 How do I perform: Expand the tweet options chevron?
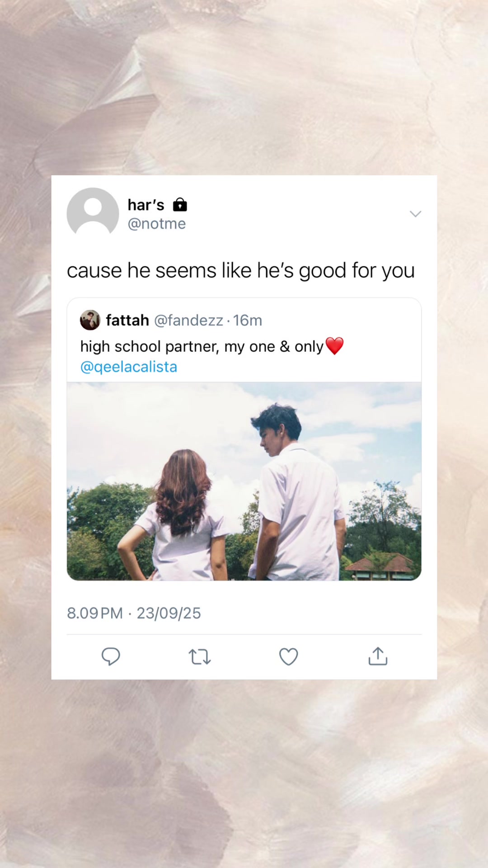pyautogui.click(x=415, y=214)
